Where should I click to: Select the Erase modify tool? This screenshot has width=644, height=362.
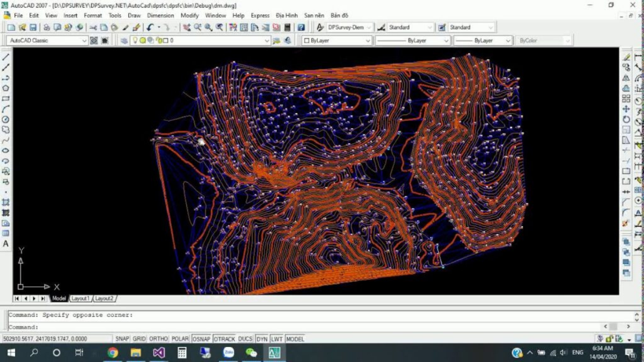coord(626,57)
